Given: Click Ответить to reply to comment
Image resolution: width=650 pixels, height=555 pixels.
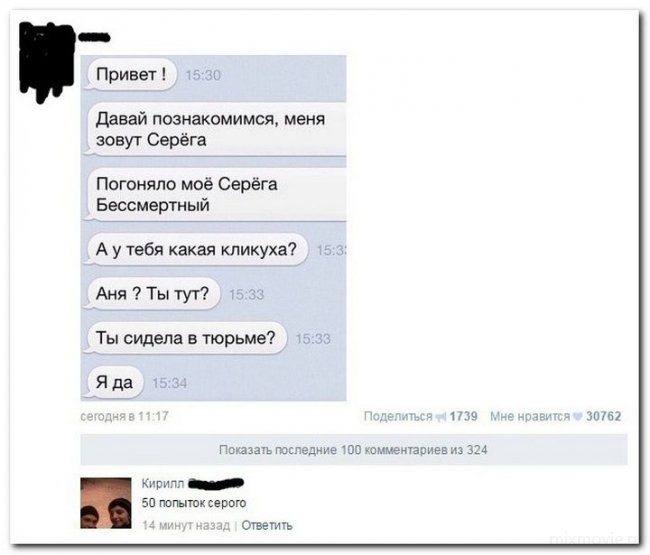Looking at the screenshot, I should pos(267,525).
